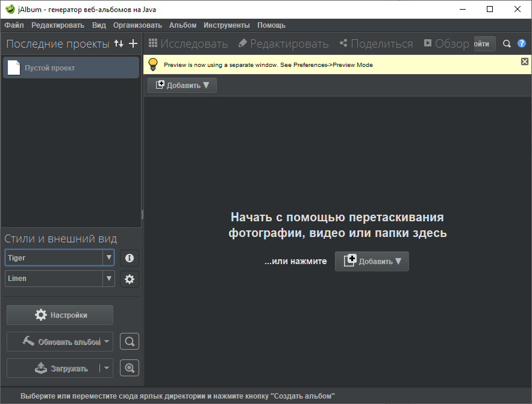Switch to the Поделиться tab
Screen dimensions: 532x404
376,43
